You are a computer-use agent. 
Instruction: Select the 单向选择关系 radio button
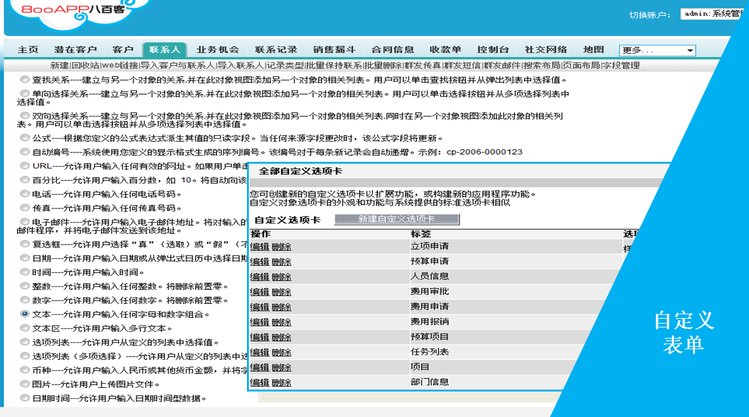point(24,94)
